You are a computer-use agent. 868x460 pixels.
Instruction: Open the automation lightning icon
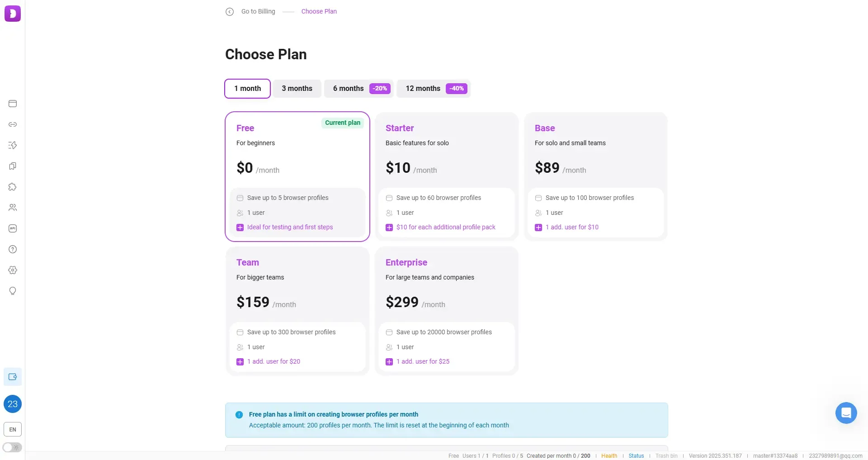[12, 145]
